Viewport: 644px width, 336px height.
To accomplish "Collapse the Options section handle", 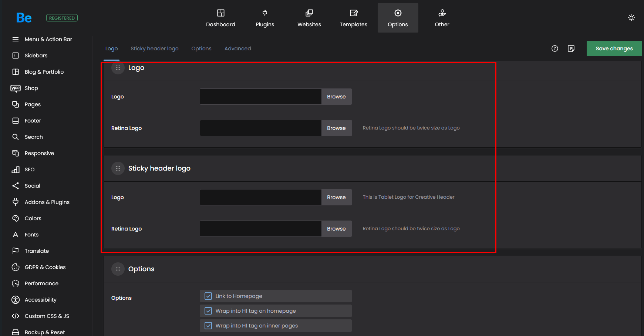I will tap(118, 269).
